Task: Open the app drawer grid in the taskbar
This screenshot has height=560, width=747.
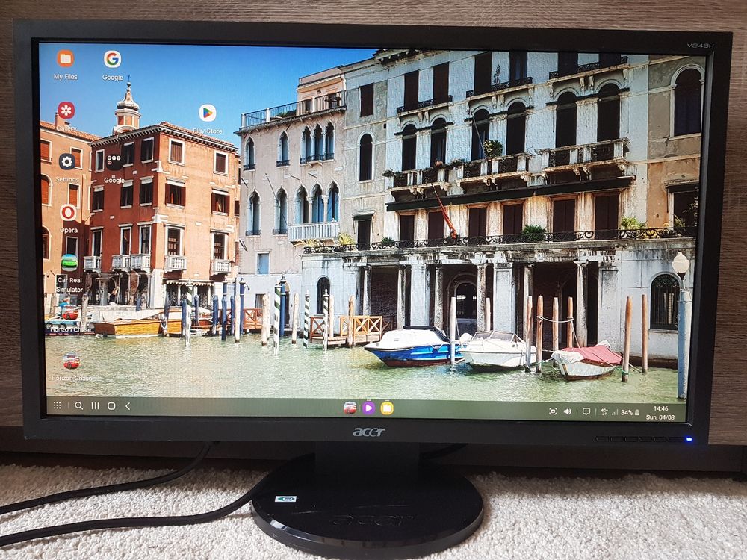Action: [58, 407]
